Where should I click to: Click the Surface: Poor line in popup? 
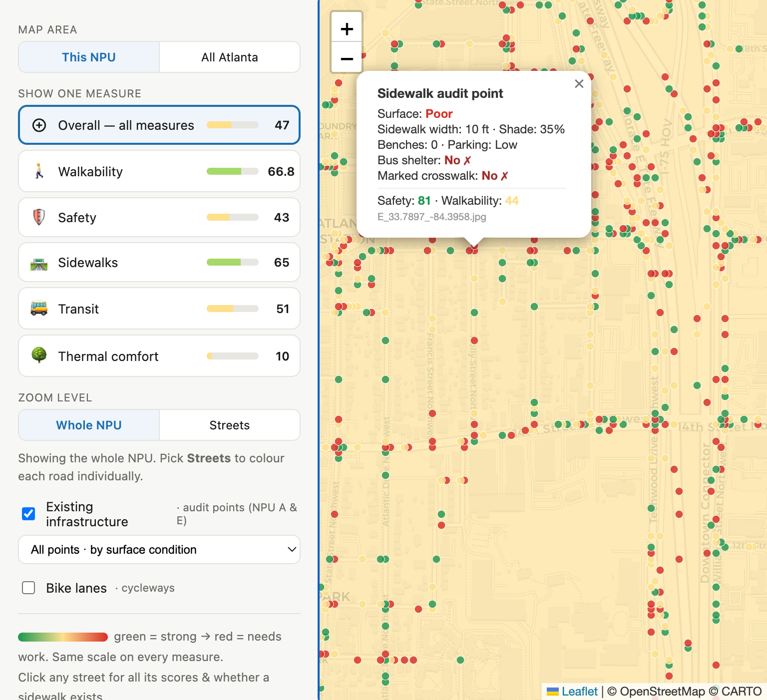(415, 114)
